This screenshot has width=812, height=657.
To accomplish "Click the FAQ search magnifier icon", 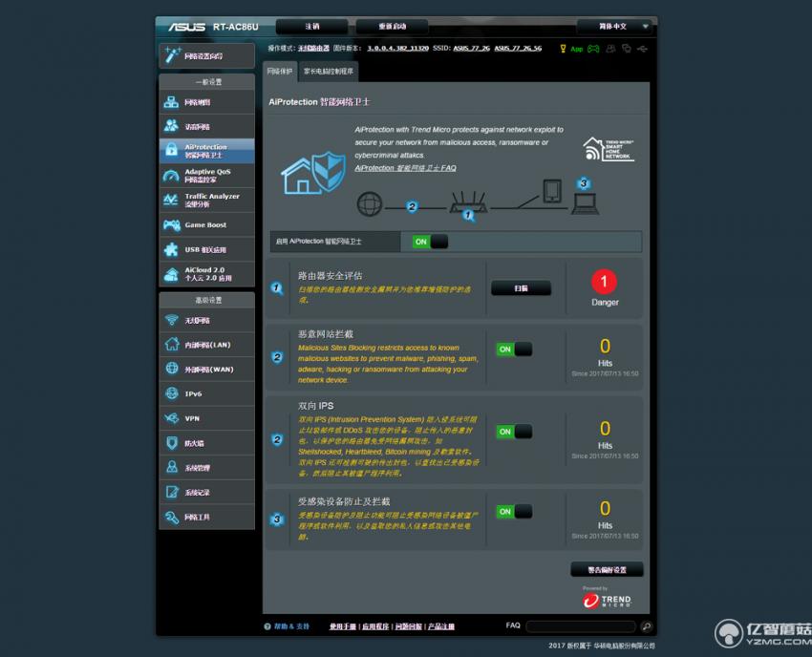I will point(647,626).
